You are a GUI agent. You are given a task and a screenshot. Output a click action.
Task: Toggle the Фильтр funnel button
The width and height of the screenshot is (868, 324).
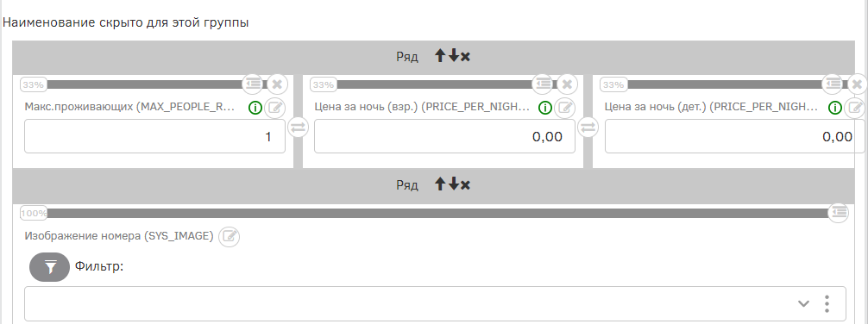click(50, 267)
